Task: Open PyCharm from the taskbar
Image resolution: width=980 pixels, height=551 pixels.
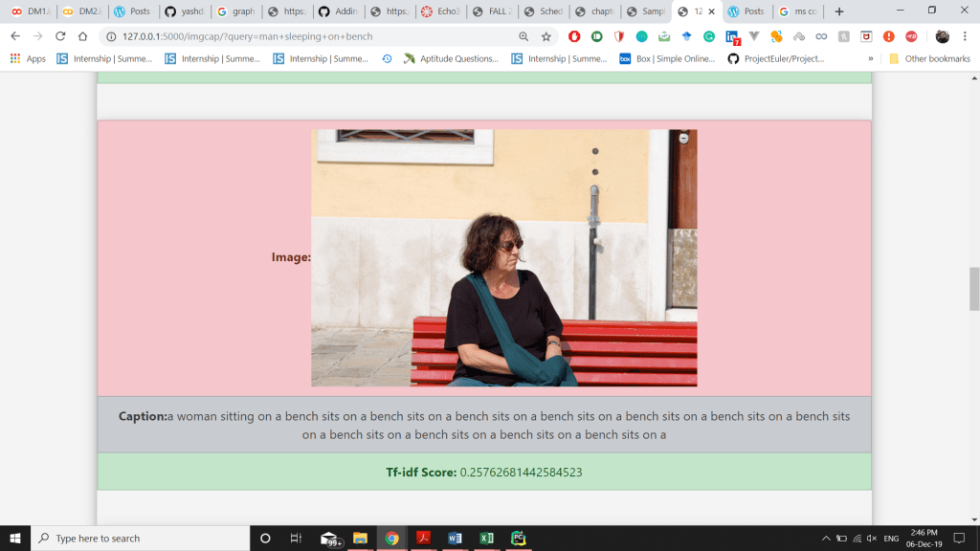Action: [518, 539]
